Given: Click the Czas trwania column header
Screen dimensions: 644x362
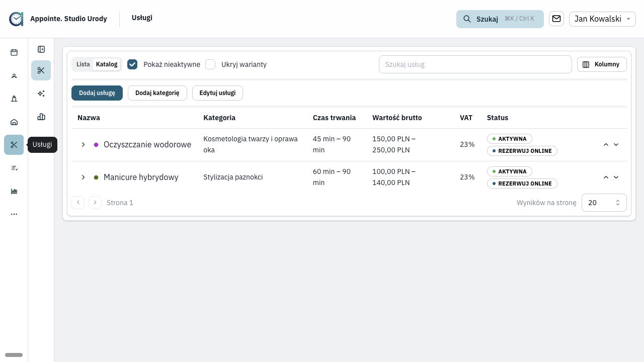Looking at the screenshot, I should coord(334,118).
